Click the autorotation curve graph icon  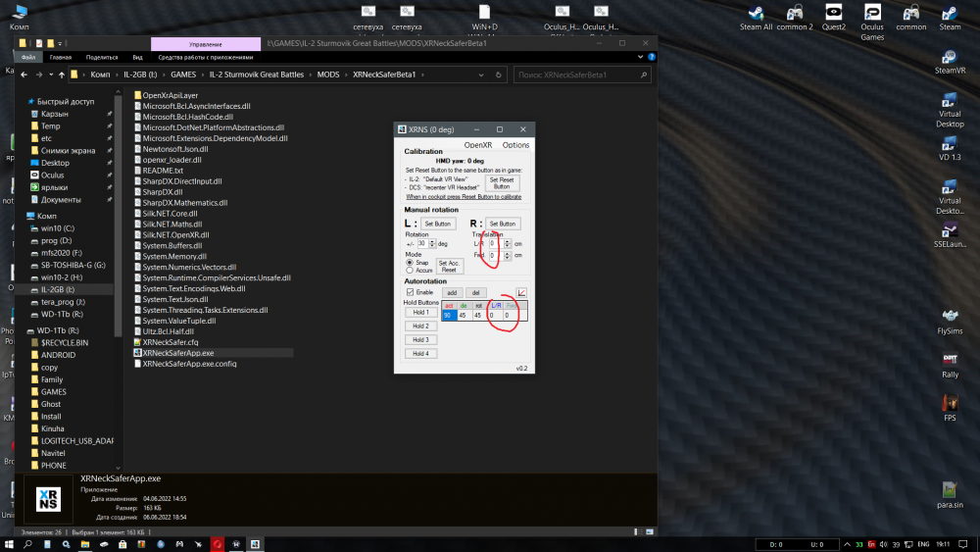(521, 292)
